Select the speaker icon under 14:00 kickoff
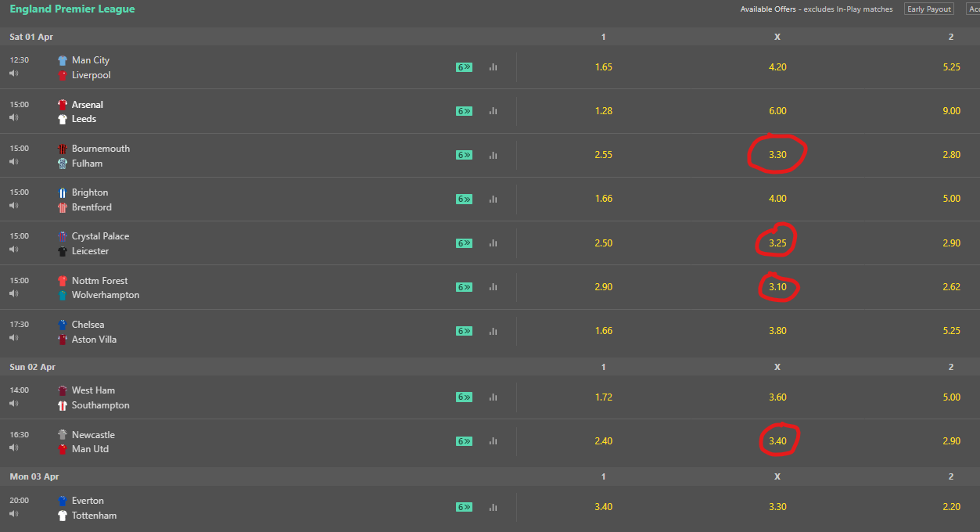The image size is (980, 532). pos(13,404)
